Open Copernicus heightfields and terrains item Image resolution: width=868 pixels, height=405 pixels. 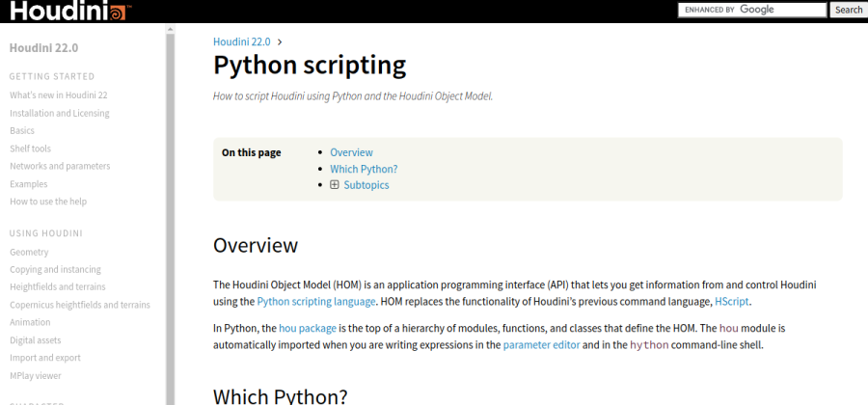pos(80,305)
